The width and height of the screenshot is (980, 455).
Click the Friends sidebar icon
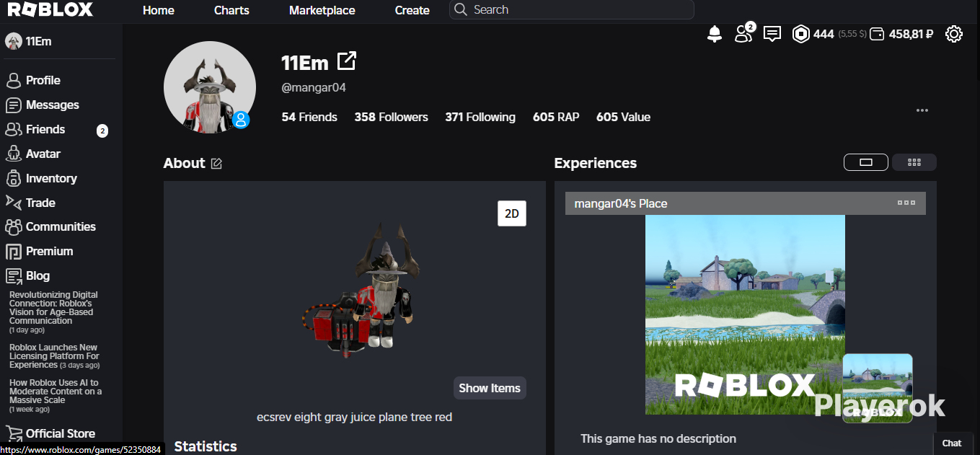click(x=13, y=129)
